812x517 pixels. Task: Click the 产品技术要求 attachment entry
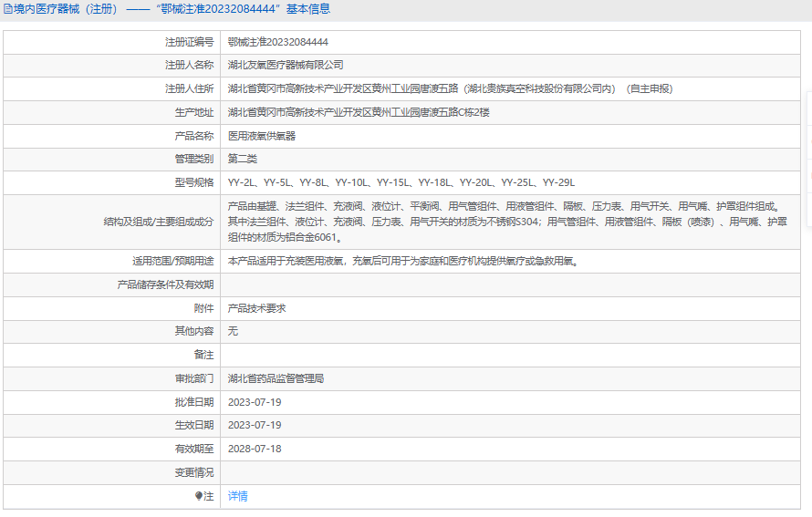click(256, 308)
